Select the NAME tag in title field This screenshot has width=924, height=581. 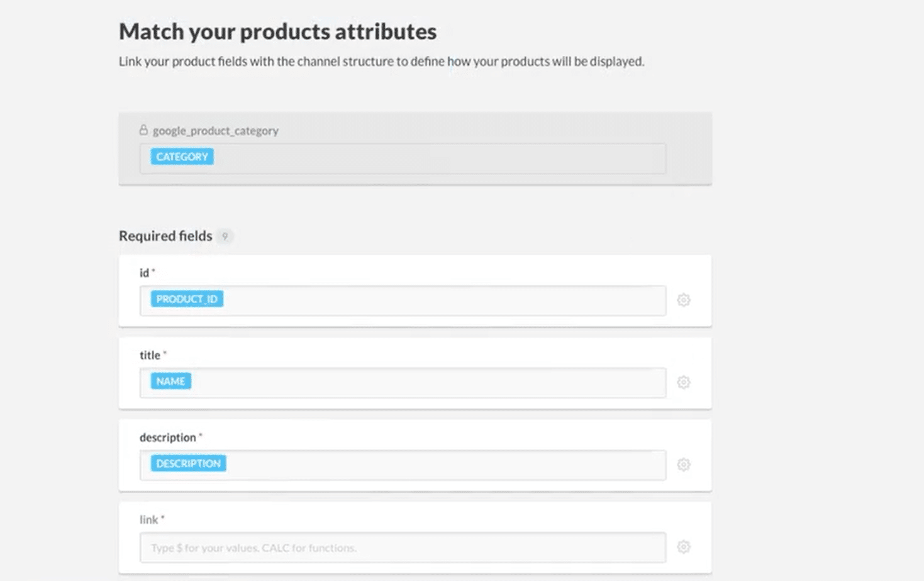tap(171, 381)
